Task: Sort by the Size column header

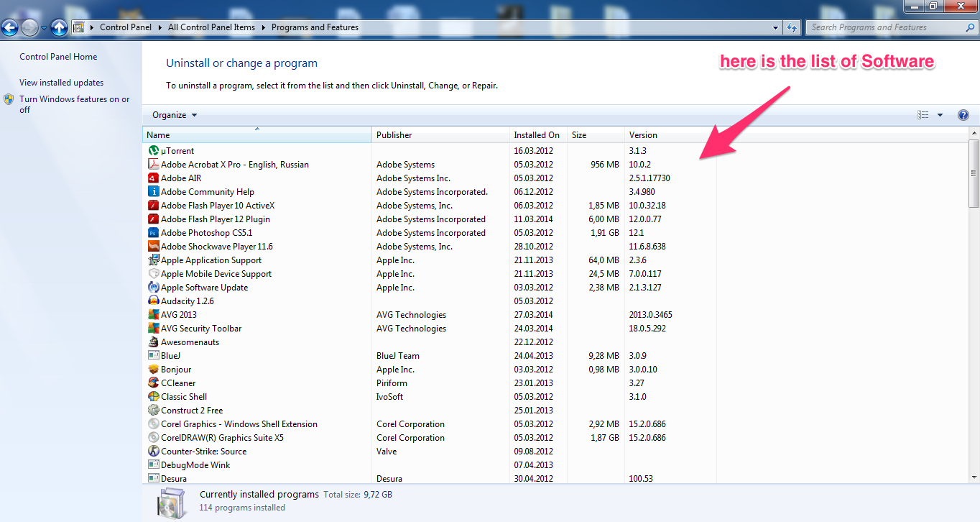Action: coord(596,134)
